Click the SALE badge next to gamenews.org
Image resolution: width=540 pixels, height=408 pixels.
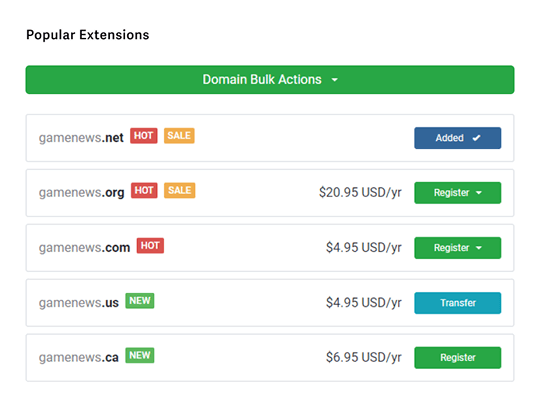179,190
